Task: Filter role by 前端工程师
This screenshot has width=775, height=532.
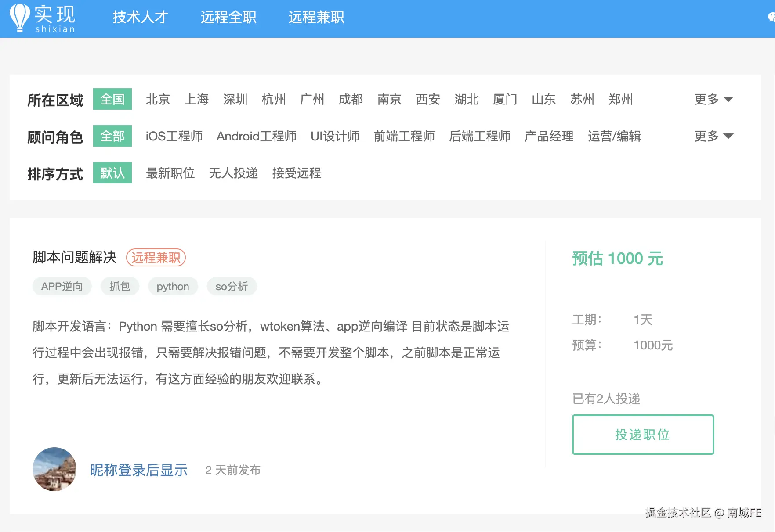Action: [x=404, y=137]
